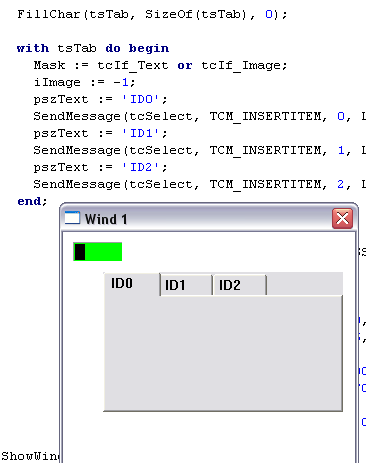Click the iImage assignment line
The image size is (366, 463).
coord(85,82)
